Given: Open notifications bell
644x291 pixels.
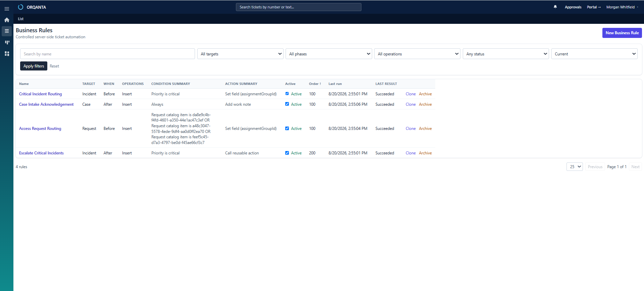Looking at the screenshot, I should 555,7.
